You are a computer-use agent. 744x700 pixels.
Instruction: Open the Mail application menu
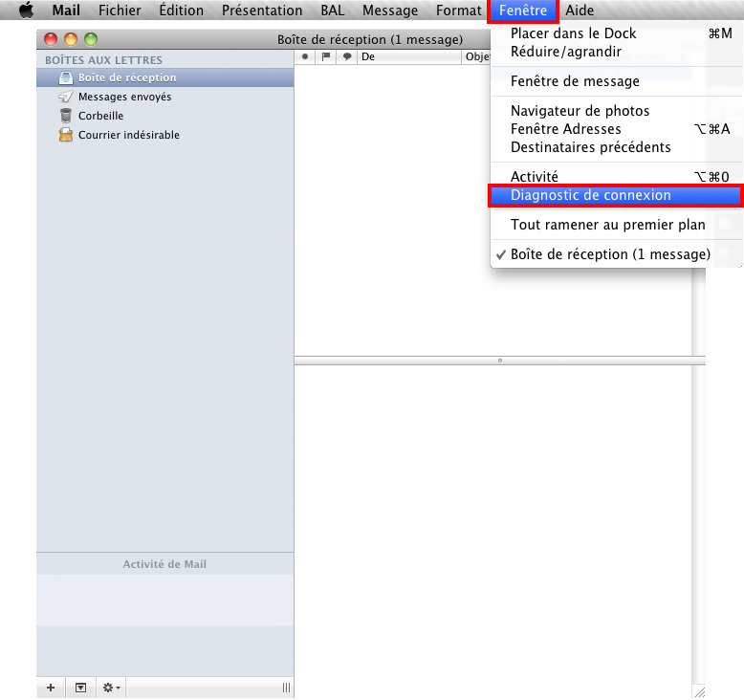pos(66,10)
